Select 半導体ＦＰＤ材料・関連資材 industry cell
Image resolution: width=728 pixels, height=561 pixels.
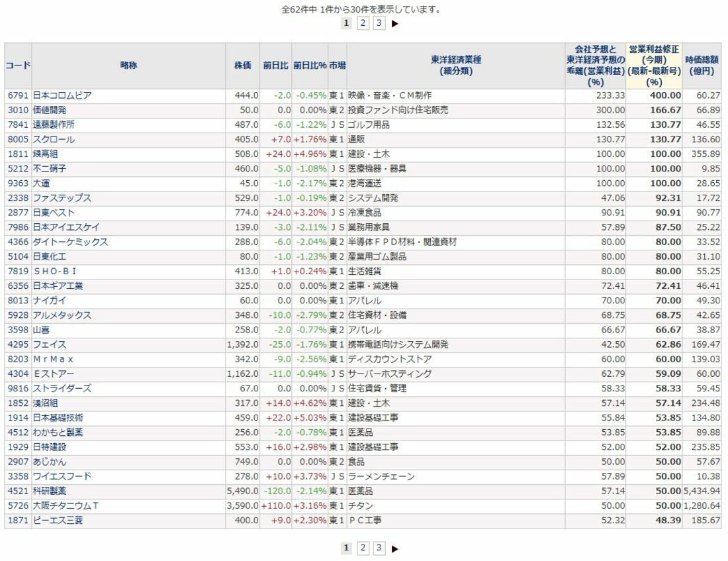point(402,242)
